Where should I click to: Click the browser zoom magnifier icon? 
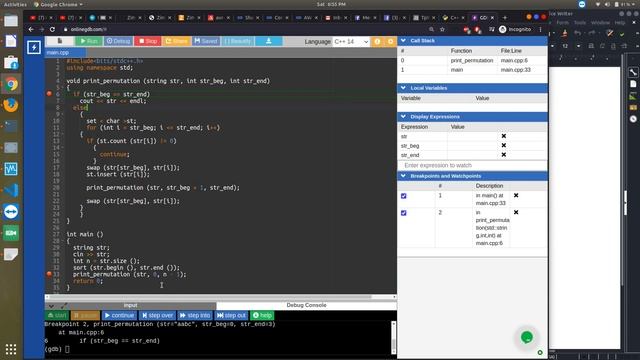pyautogui.click(x=431, y=29)
